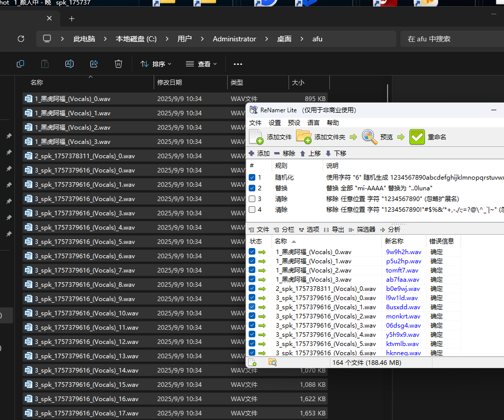Click 添加文件夹 in ReNamer toolbar

[321, 137]
